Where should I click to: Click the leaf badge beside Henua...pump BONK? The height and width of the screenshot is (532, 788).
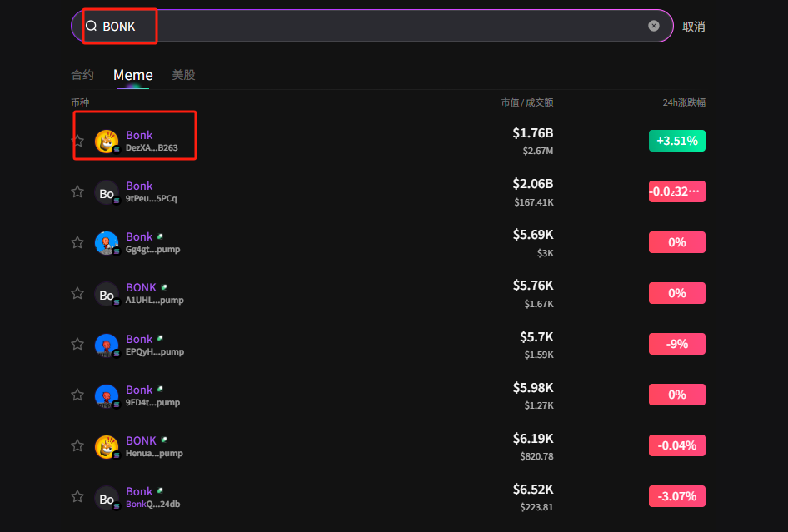tap(164, 440)
